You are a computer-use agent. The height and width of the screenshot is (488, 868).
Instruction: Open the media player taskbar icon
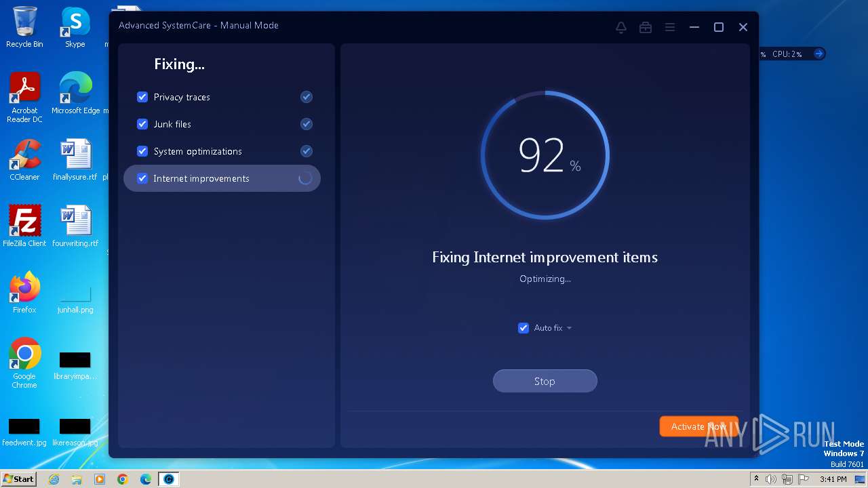click(100, 479)
